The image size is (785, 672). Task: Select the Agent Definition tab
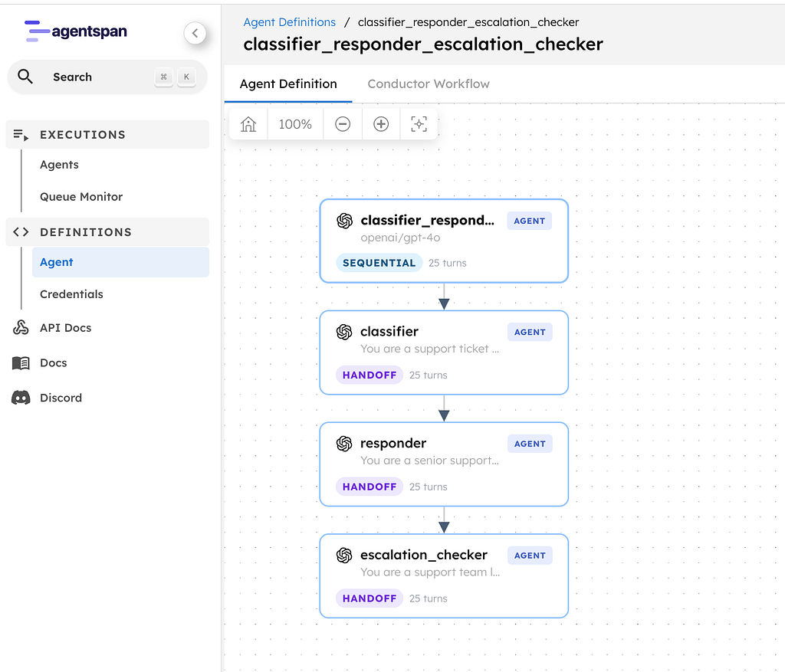click(x=287, y=84)
